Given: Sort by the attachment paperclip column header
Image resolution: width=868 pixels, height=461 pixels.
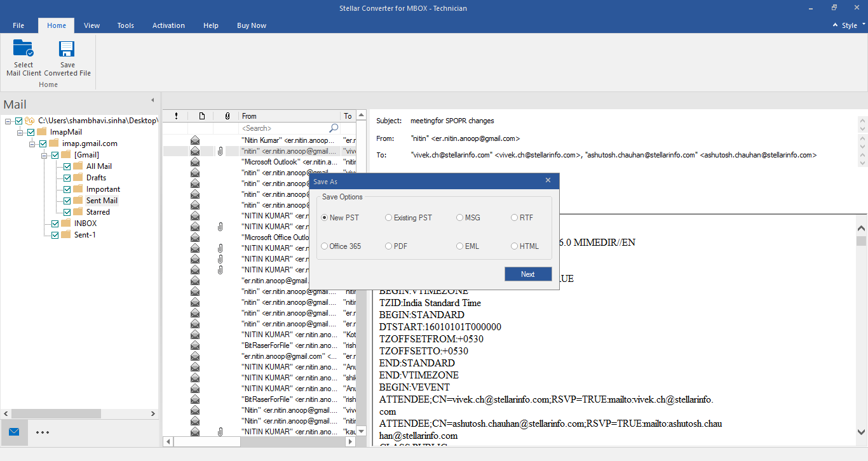Looking at the screenshot, I should tap(227, 116).
